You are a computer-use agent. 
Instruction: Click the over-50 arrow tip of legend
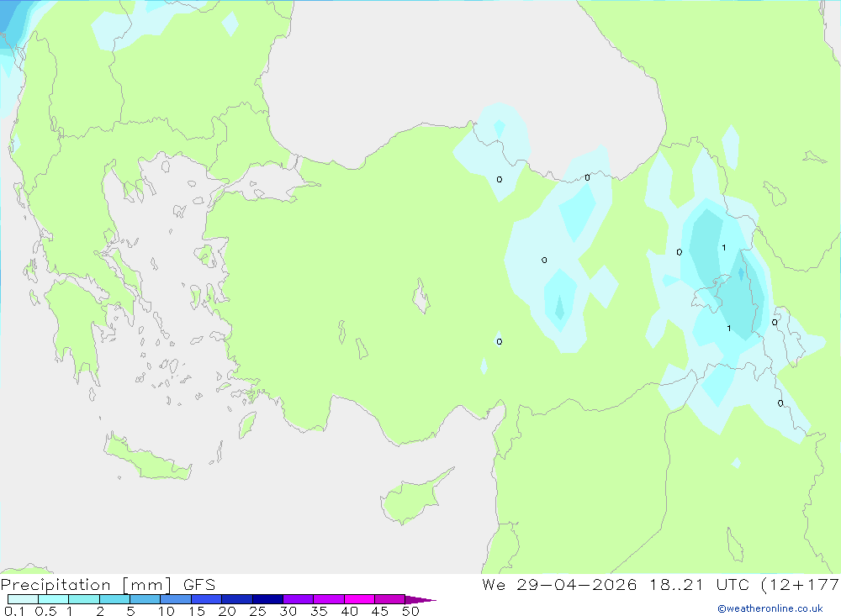(420, 599)
